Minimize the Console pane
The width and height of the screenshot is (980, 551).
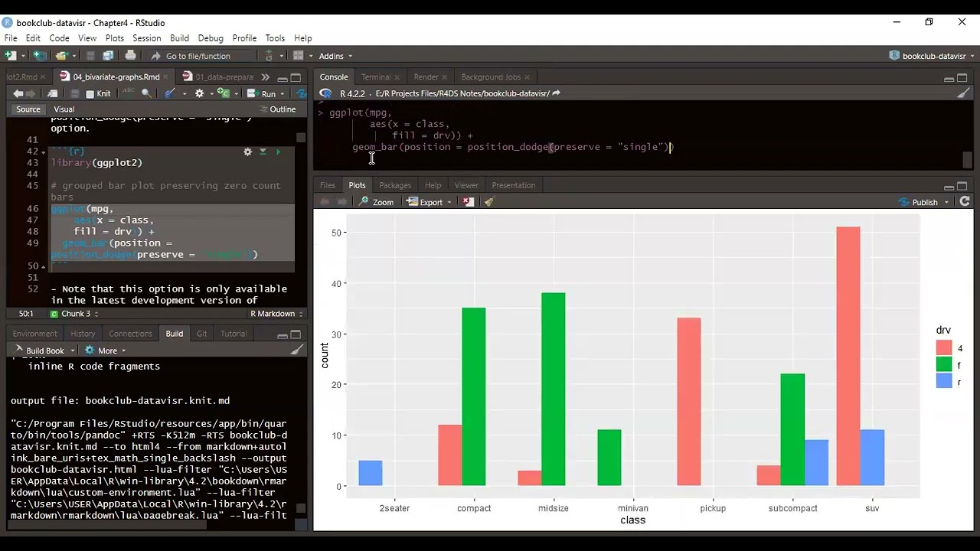949,78
